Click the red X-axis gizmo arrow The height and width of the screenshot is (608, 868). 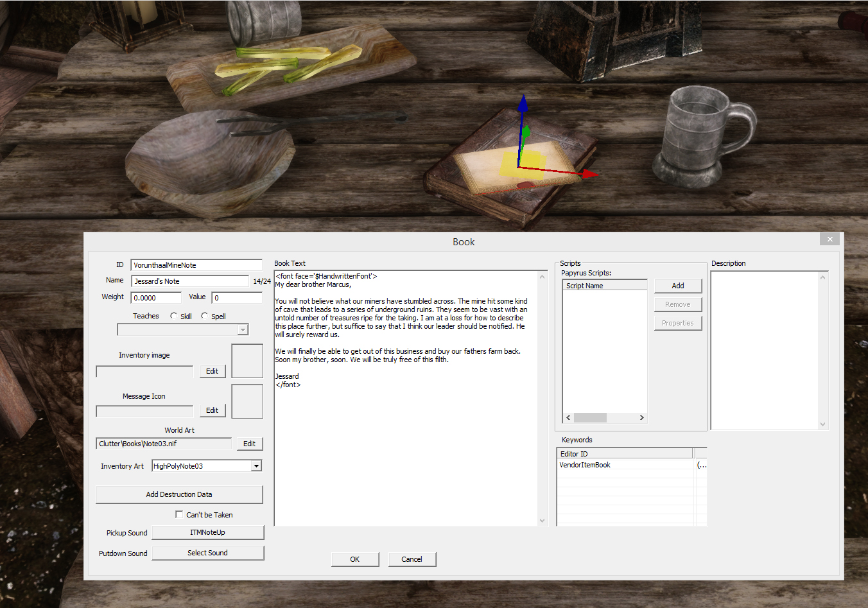click(x=591, y=174)
